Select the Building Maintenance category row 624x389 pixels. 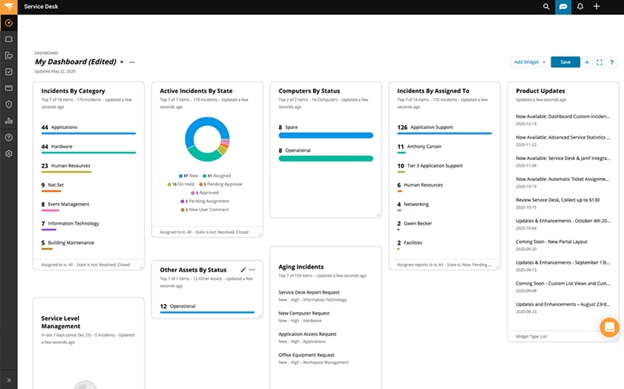[88, 245]
